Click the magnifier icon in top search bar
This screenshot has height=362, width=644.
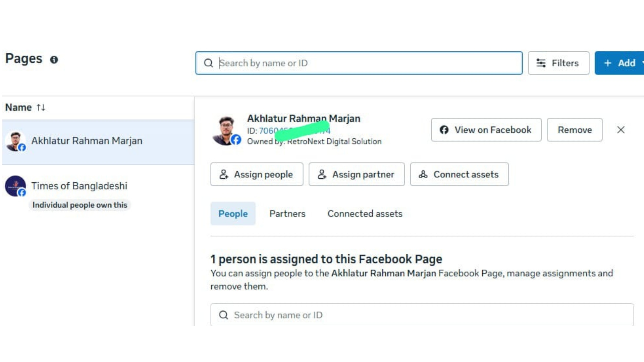[208, 63]
